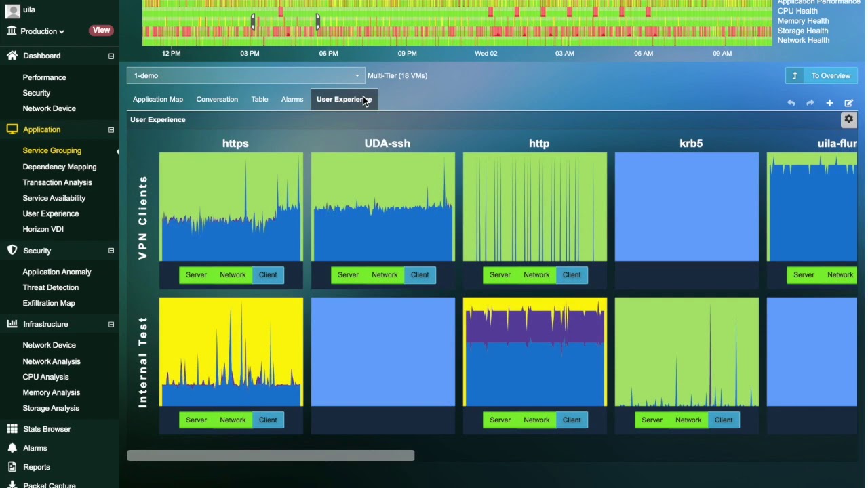The image size is (868, 488).
Task: Open Transaction Analysis in sidebar
Action: click(57, 182)
